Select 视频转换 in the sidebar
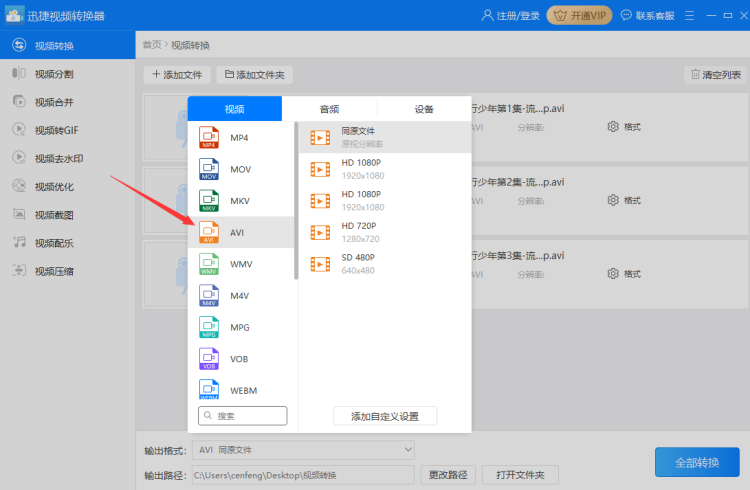The height and width of the screenshot is (490, 750). tap(67, 45)
